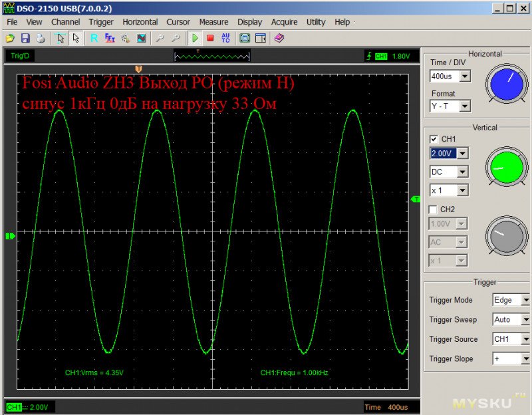The width and height of the screenshot is (532, 415).
Task: Open the Acquire menu
Action: [284, 22]
